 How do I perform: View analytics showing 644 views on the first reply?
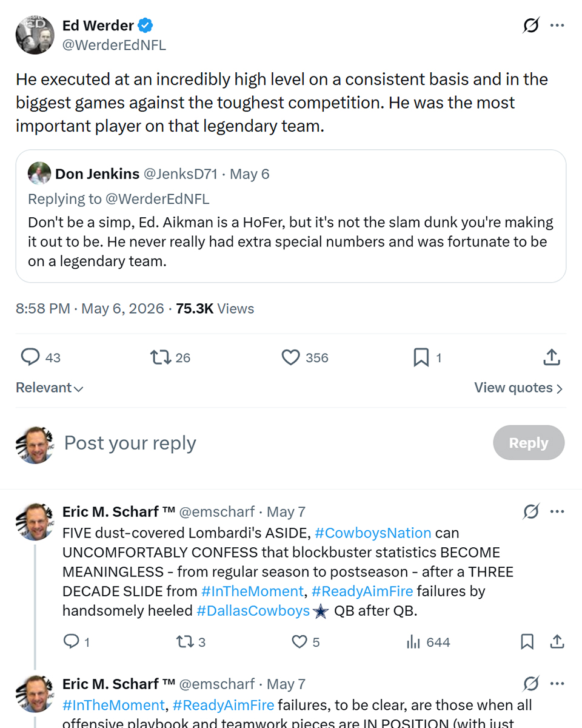point(428,642)
